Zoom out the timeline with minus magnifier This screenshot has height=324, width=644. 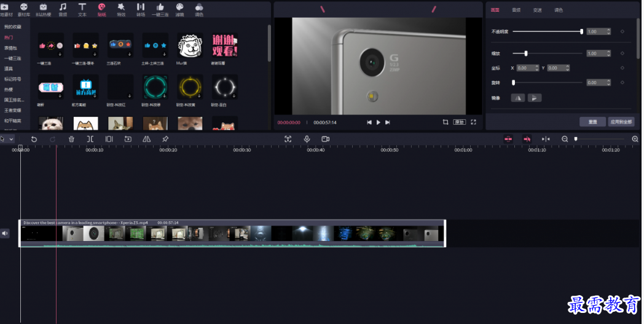pyautogui.click(x=565, y=139)
